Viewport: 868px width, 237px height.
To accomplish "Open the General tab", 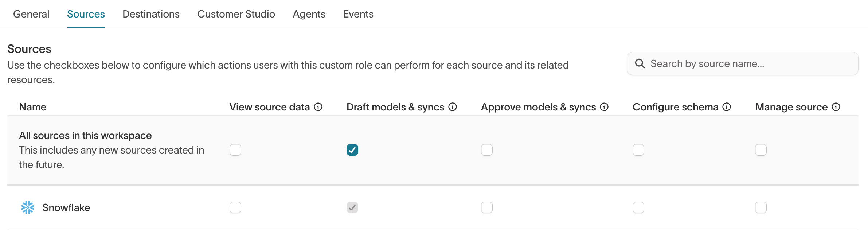I will (31, 14).
